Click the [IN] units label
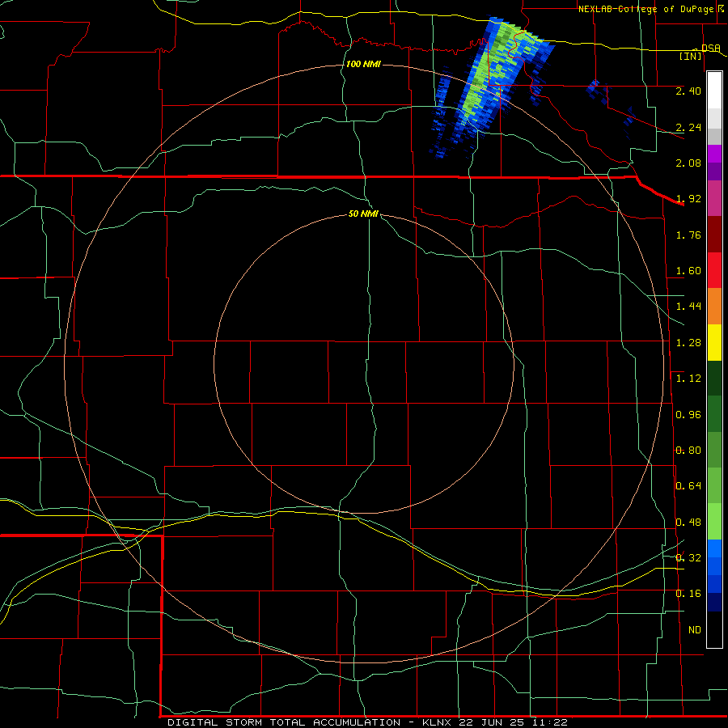 pos(691,56)
